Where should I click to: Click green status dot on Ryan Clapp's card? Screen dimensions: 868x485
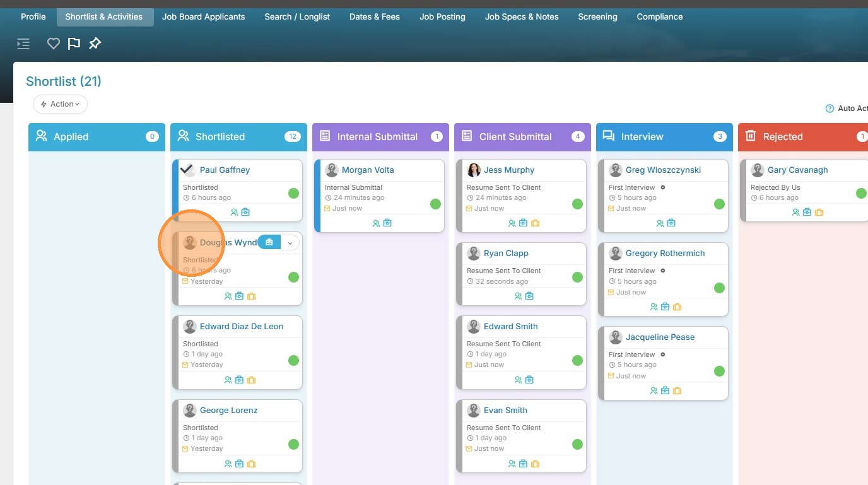(x=577, y=277)
